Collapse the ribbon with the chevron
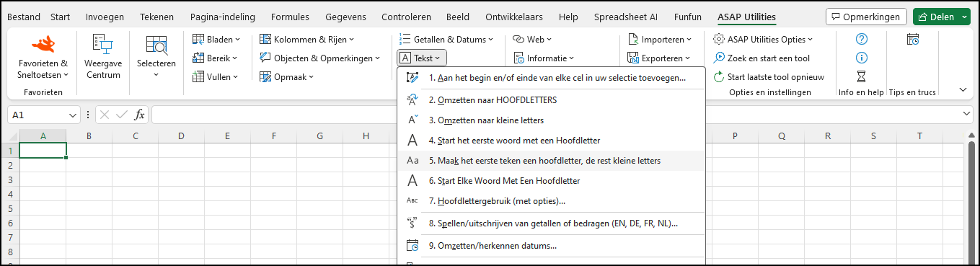 (963, 90)
